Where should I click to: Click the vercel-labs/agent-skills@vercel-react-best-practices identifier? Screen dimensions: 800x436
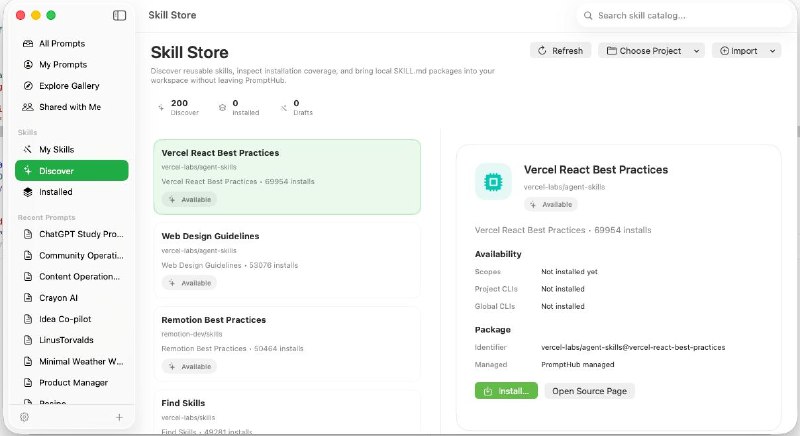(x=633, y=347)
